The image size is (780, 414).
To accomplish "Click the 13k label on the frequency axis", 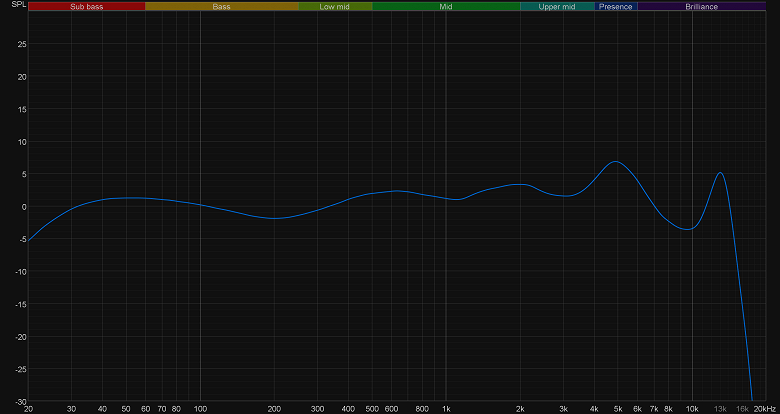I will click(x=720, y=409).
